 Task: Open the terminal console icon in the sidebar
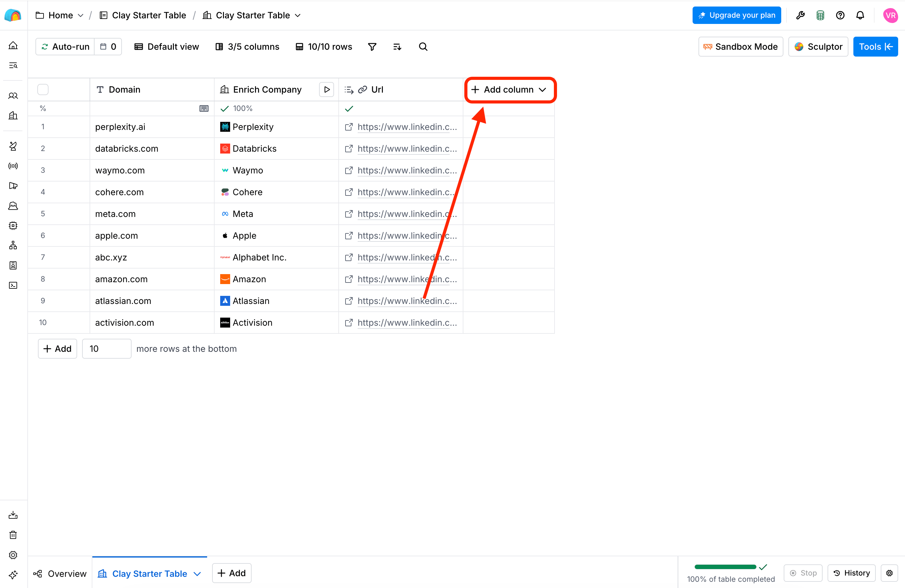coord(13,285)
